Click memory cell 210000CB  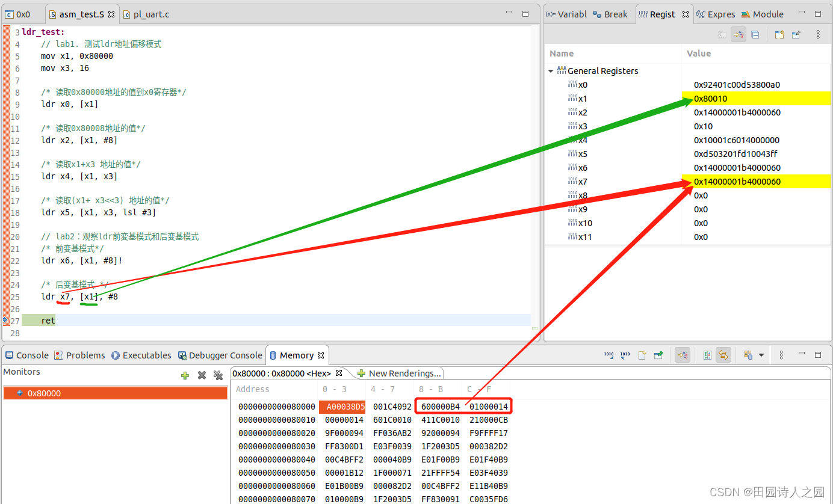pos(489,420)
